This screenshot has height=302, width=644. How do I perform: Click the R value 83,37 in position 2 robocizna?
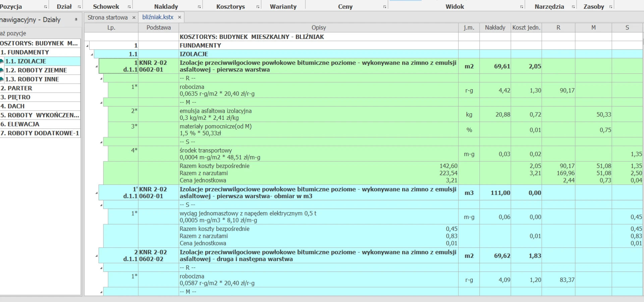pos(558,280)
